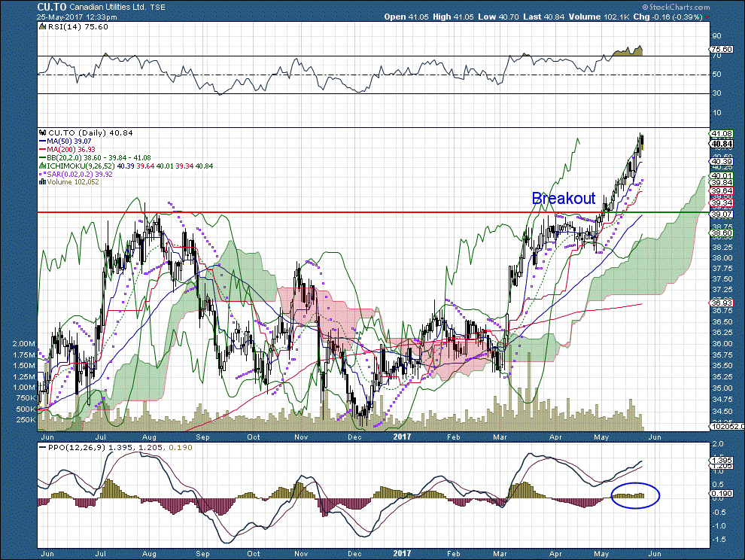Viewport: 745px width, 560px height.
Task: Click the RSI(14) 75.60 indicator label
Action: tap(78, 26)
